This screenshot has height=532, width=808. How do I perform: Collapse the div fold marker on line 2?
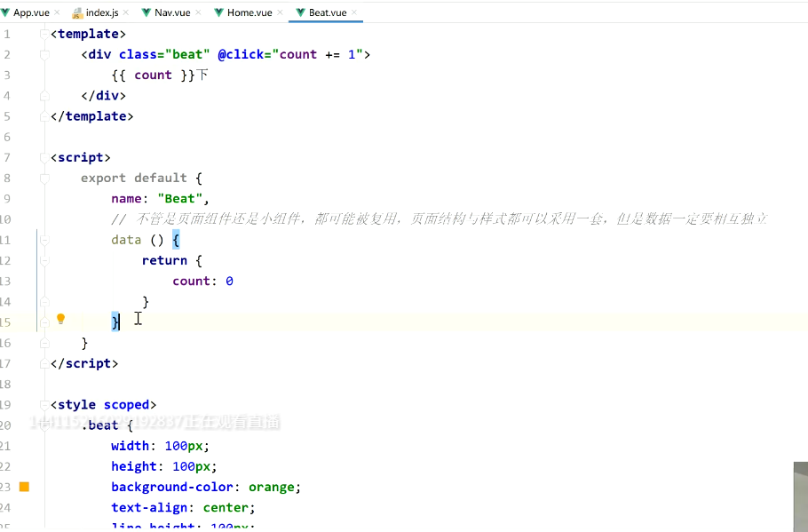(44, 55)
